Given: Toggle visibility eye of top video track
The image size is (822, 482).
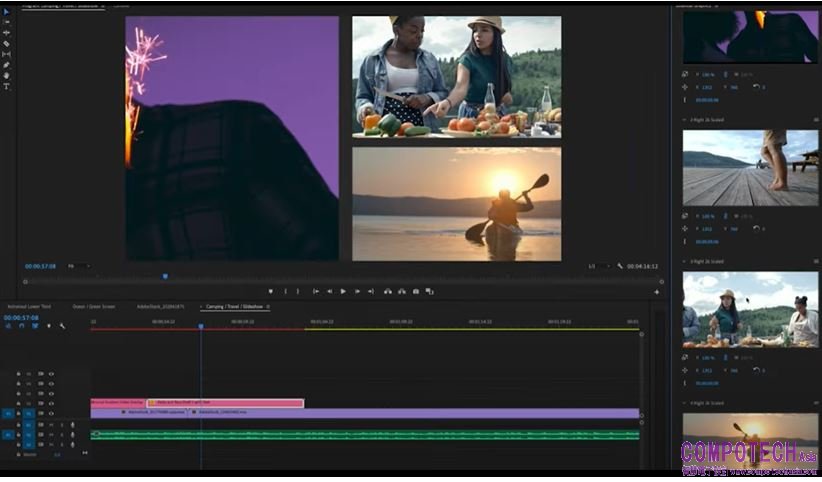Looking at the screenshot, I should tap(51, 374).
